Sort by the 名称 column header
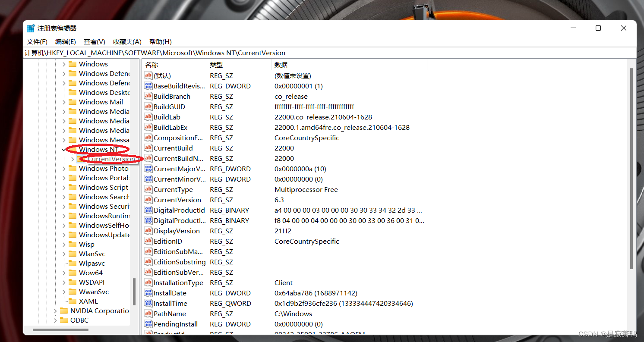This screenshot has height=342, width=644. click(174, 65)
